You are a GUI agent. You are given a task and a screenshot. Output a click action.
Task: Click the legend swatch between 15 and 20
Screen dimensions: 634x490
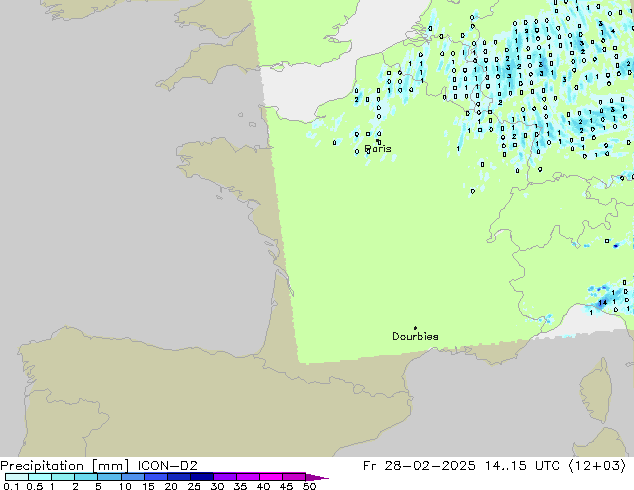click(x=155, y=477)
